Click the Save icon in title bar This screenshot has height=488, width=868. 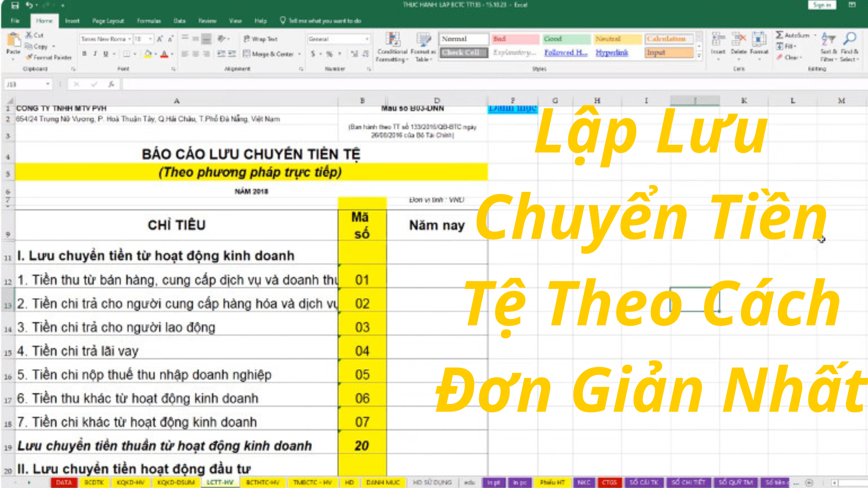pos(15,5)
